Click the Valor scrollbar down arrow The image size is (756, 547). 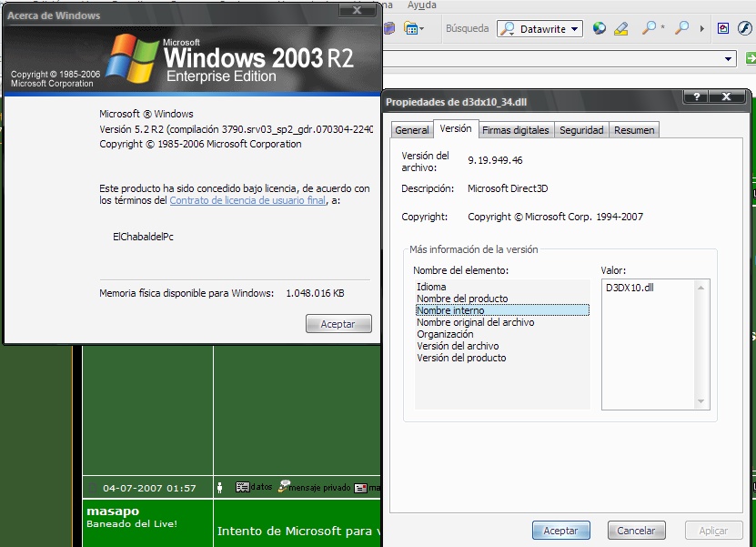coord(701,401)
